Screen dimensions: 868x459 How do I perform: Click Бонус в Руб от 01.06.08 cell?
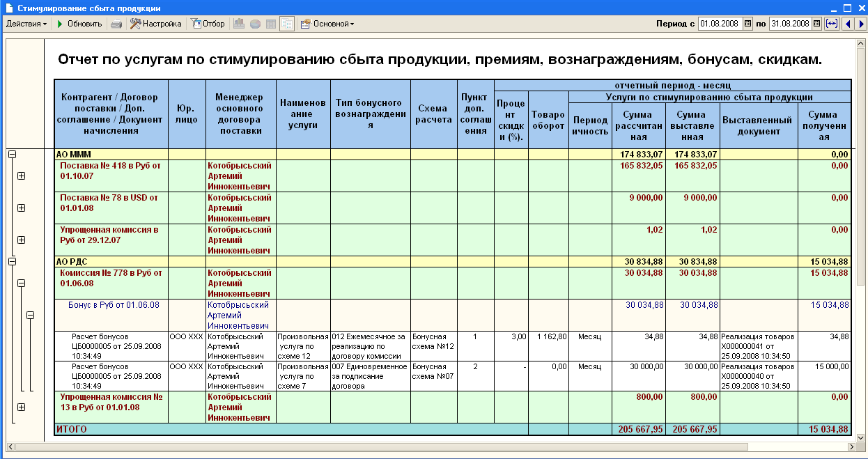coord(111,316)
